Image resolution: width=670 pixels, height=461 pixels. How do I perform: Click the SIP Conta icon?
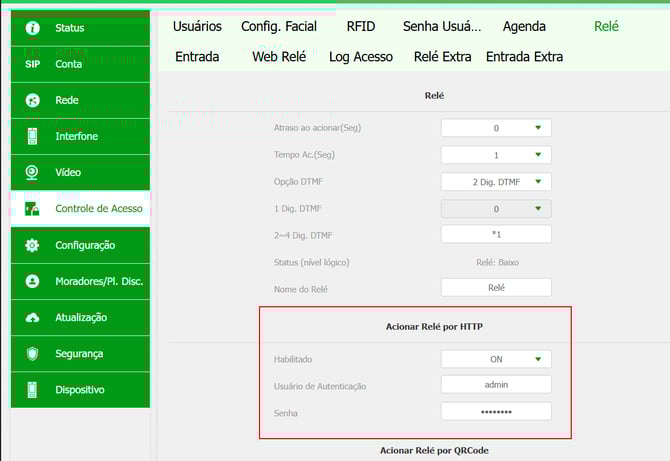32,63
